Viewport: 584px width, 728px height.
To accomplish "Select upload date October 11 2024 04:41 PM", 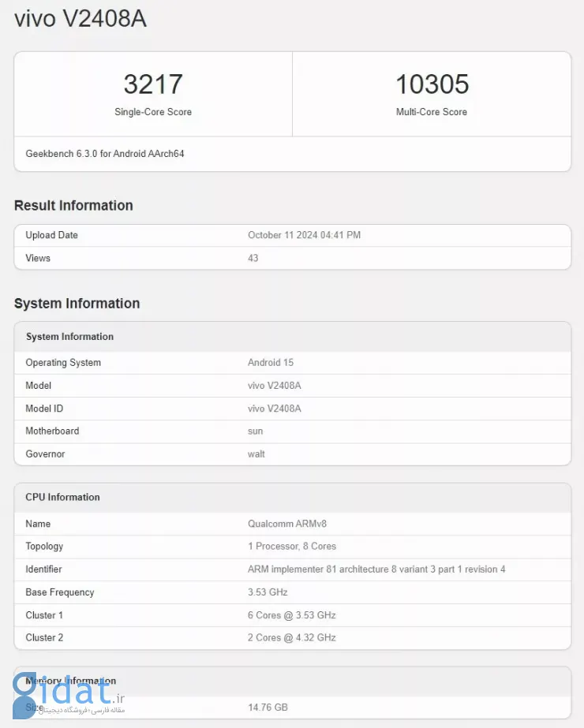I will 305,235.
